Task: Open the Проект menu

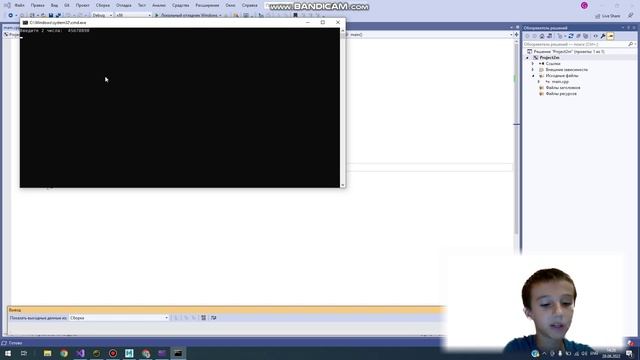Action: pos(82,5)
